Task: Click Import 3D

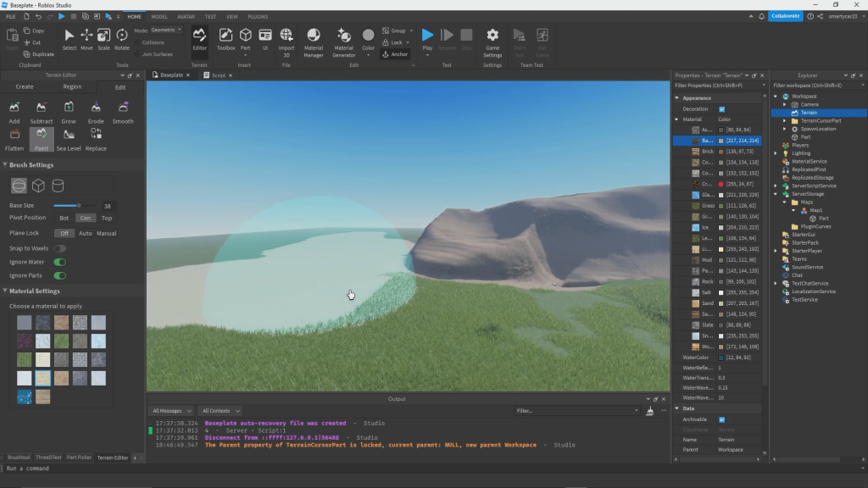Action: point(287,42)
